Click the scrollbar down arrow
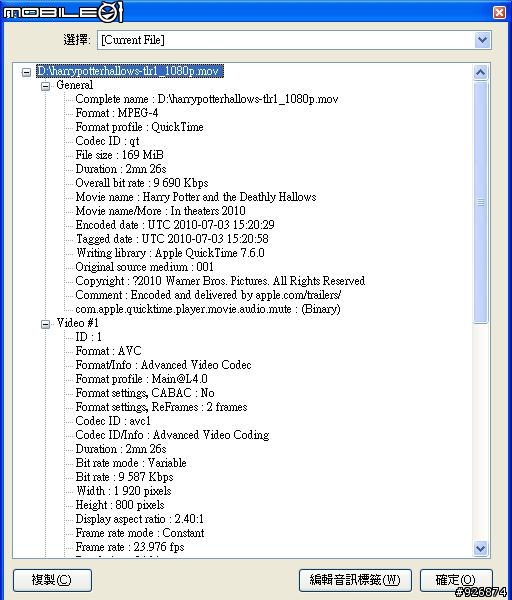Screen dimensions: 512x600 (x=481, y=548)
